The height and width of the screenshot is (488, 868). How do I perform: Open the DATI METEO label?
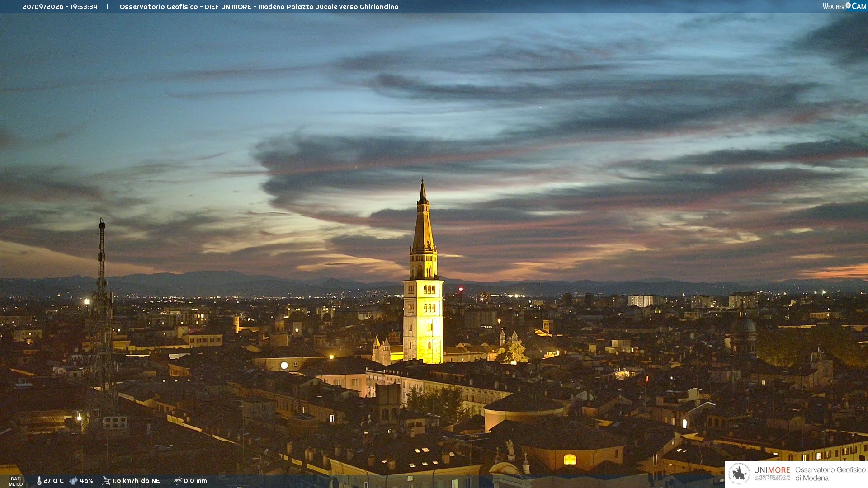[x=16, y=481]
